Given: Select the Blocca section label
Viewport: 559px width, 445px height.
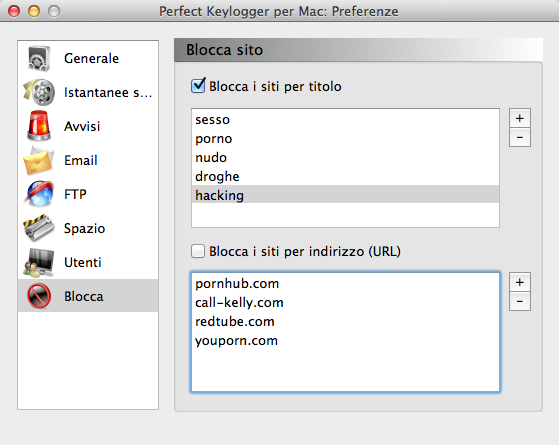Looking at the screenshot, I should pyautogui.click(x=84, y=296).
